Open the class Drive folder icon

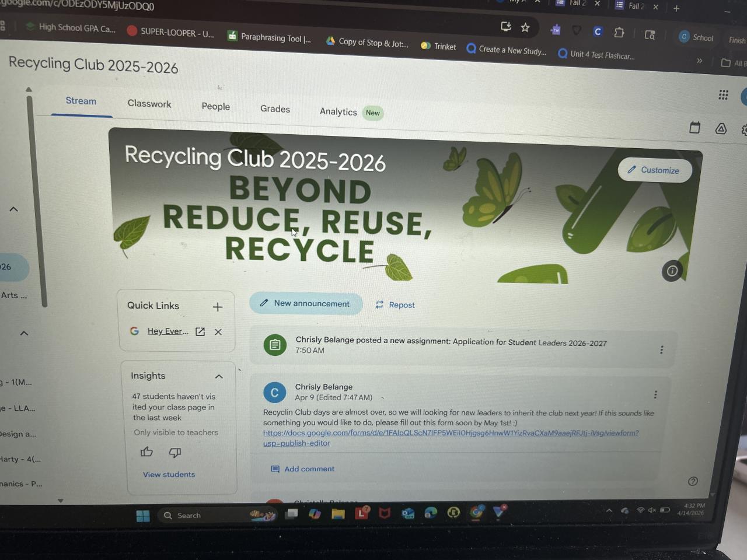[x=721, y=129]
